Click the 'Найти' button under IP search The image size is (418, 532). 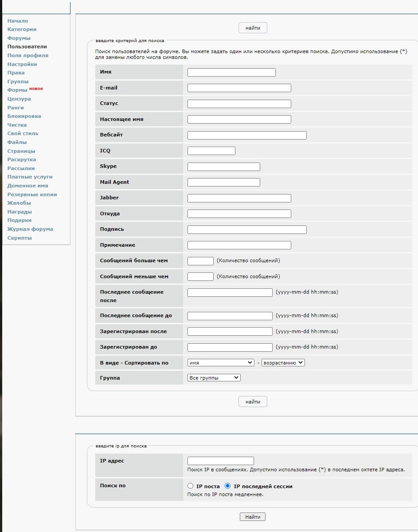253,517
